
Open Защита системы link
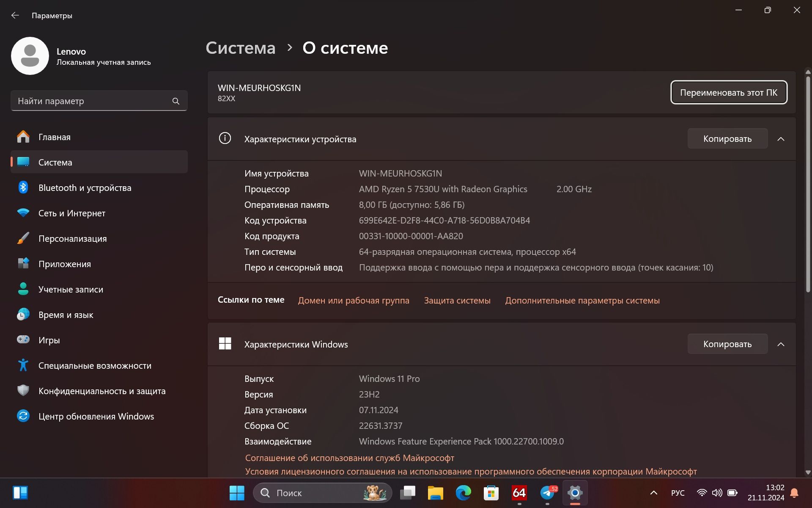[457, 301]
